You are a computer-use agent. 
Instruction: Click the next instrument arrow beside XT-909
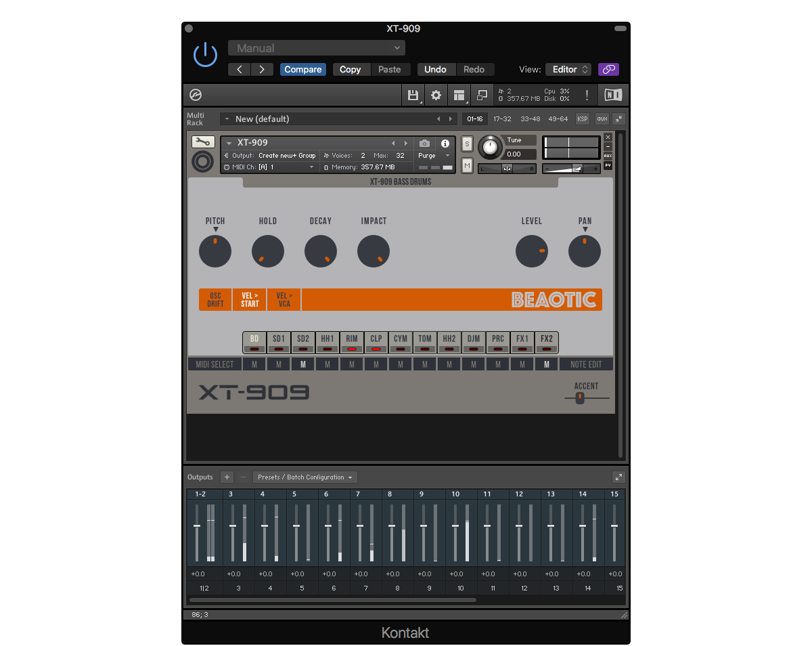[405, 143]
